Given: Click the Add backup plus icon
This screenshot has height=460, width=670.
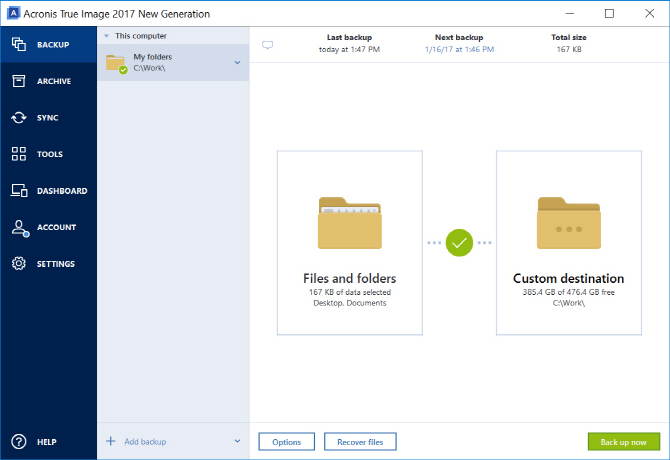Looking at the screenshot, I should coord(111,441).
